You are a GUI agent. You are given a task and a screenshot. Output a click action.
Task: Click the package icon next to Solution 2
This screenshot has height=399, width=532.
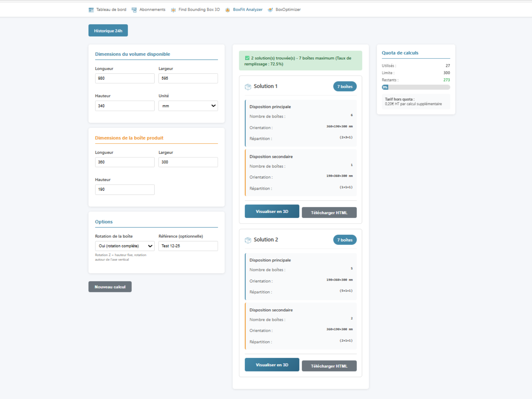coord(247,240)
